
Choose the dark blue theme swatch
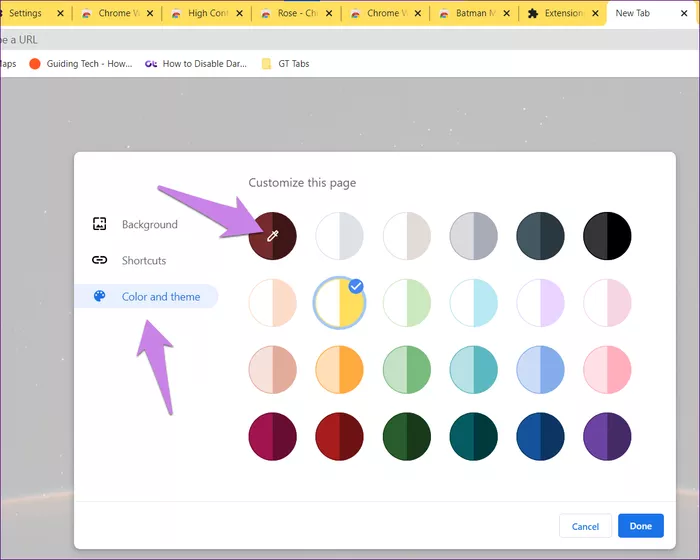[x=540, y=436]
